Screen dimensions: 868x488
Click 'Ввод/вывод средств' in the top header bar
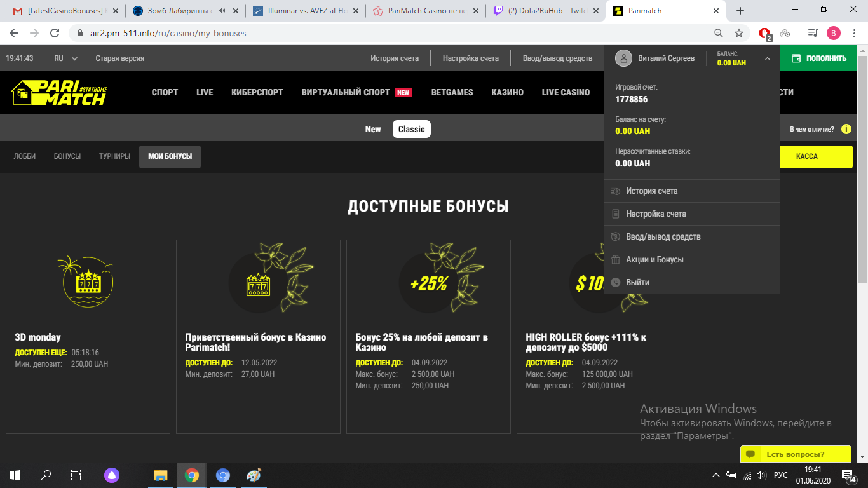pyautogui.click(x=557, y=58)
